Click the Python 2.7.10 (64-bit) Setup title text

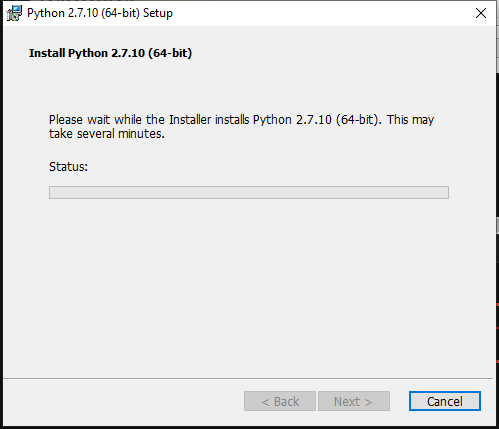coord(100,13)
